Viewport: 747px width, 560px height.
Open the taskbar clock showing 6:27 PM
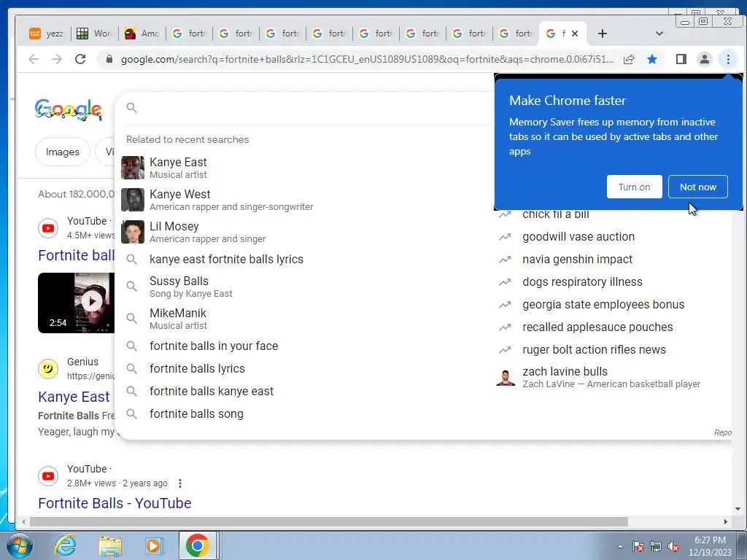[710, 546]
